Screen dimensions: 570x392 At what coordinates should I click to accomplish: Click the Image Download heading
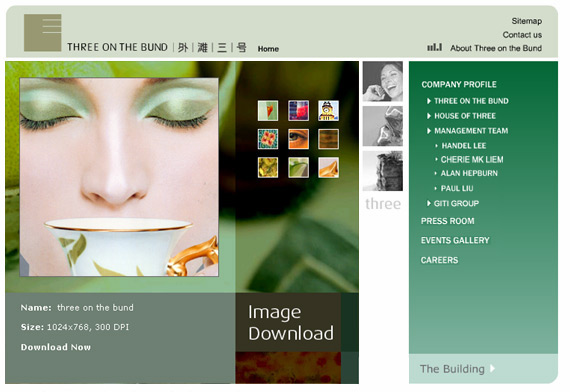pos(291,323)
